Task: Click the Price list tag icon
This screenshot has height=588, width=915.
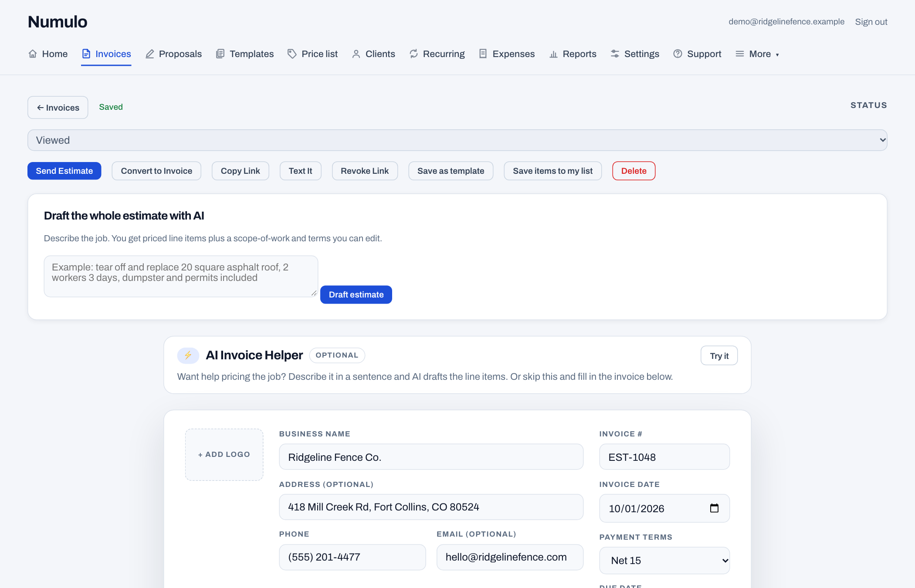Action: [x=292, y=54]
